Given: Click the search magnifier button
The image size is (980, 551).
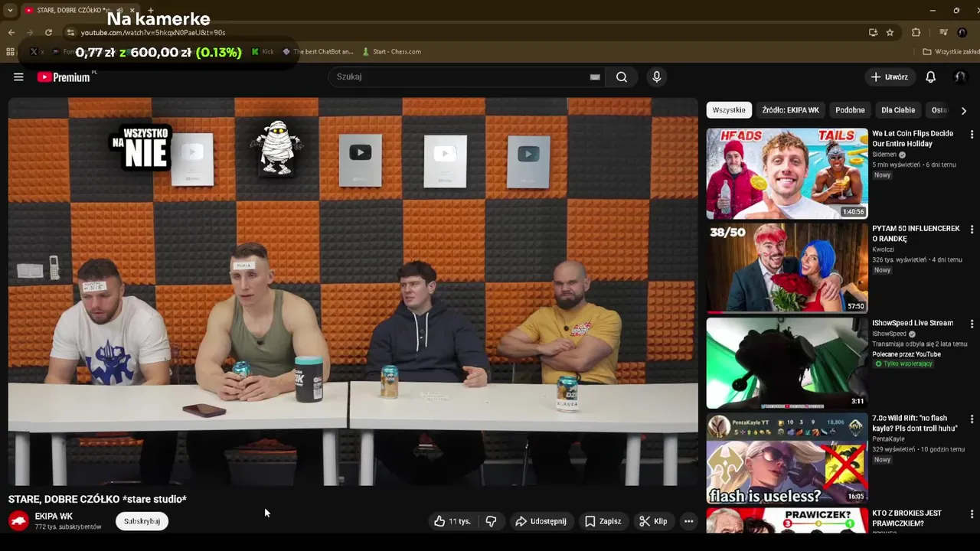Looking at the screenshot, I should click(622, 77).
